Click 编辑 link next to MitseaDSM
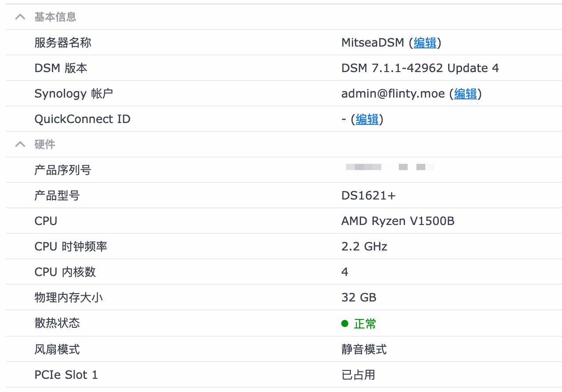 point(425,43)
